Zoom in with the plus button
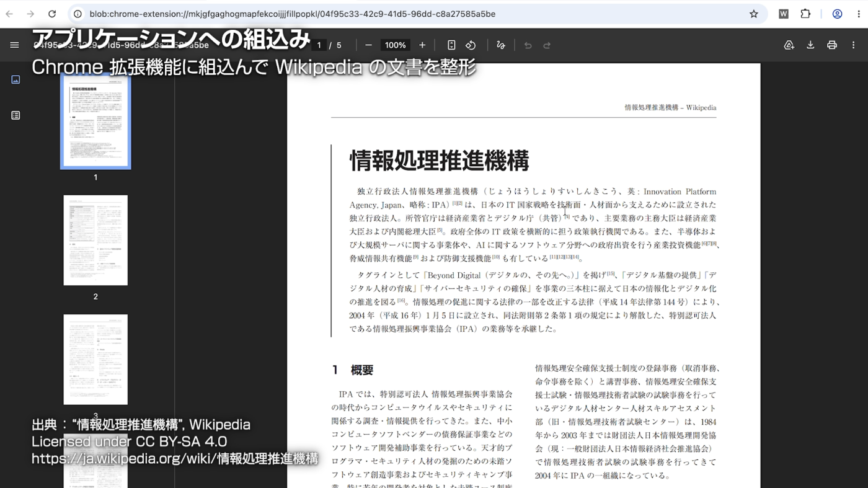 [422, 45]
